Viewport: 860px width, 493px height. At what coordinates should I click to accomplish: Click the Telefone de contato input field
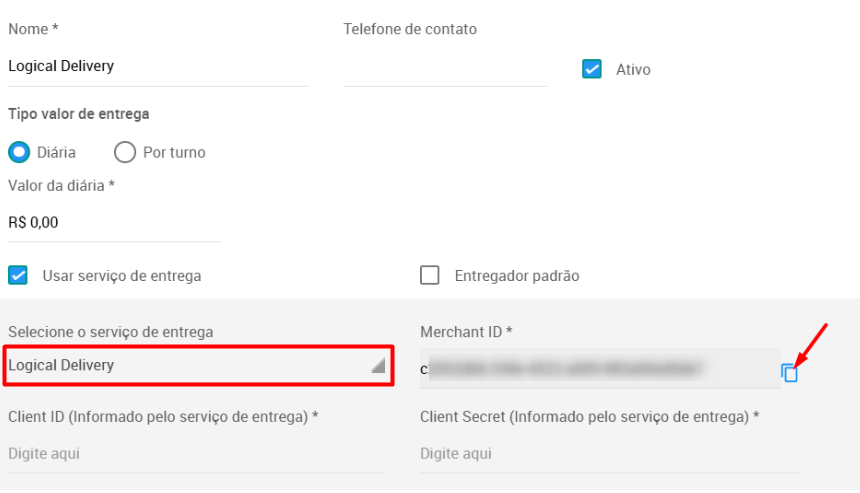click(445, 66)
